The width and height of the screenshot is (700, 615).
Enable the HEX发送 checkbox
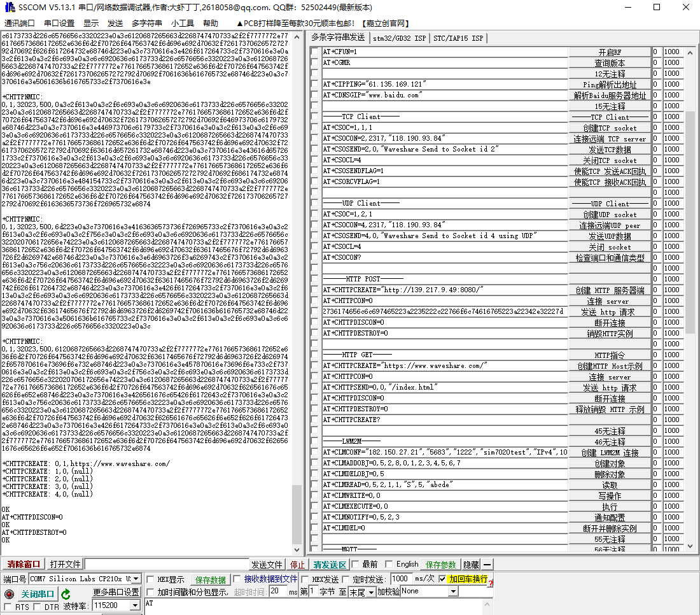pos(305,579)
